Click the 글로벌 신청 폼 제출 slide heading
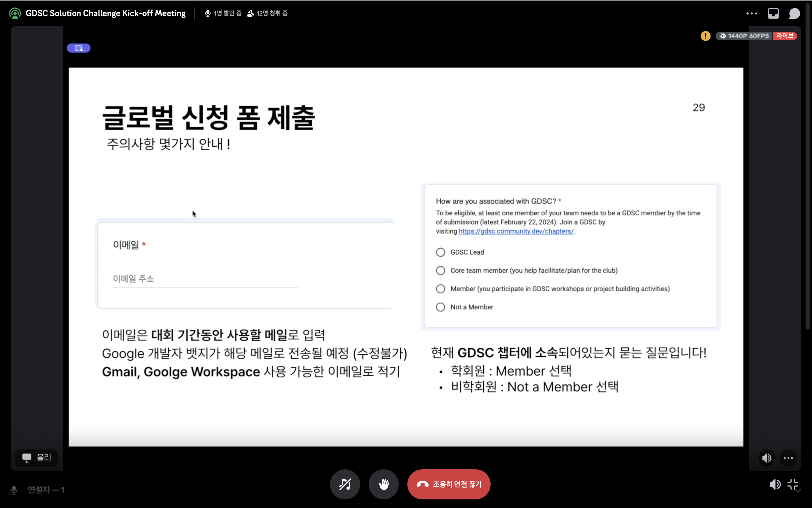This screenshot has height=508, width=812. 208,117
